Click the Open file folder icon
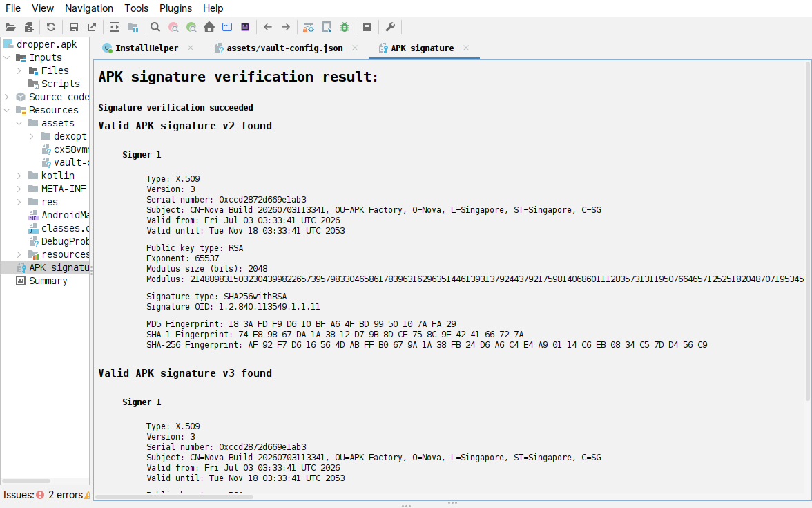The width and height of the screenshot is (812, 508). coord(10,27)
